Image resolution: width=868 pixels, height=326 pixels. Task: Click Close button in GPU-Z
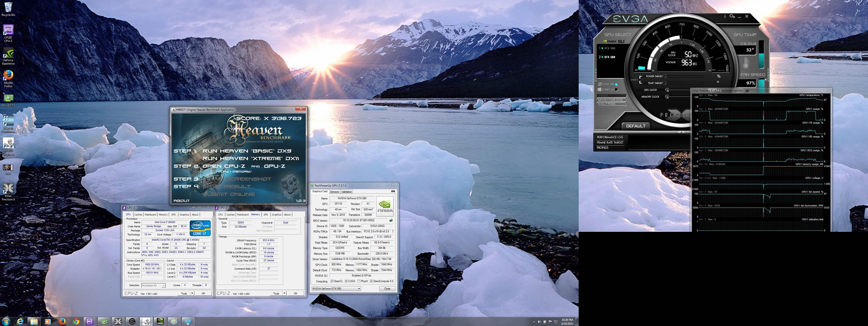coord(387,289)
